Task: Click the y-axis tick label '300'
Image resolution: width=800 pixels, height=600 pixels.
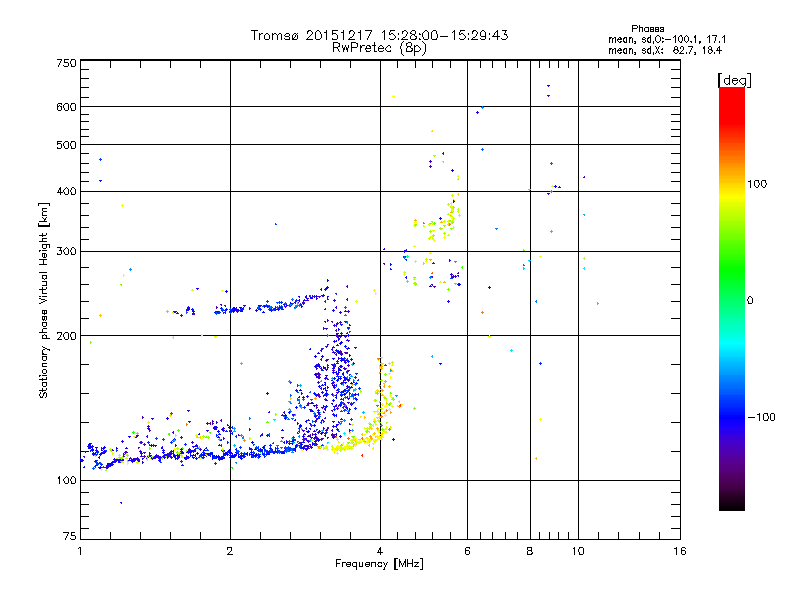Action: tap(66, 252)
